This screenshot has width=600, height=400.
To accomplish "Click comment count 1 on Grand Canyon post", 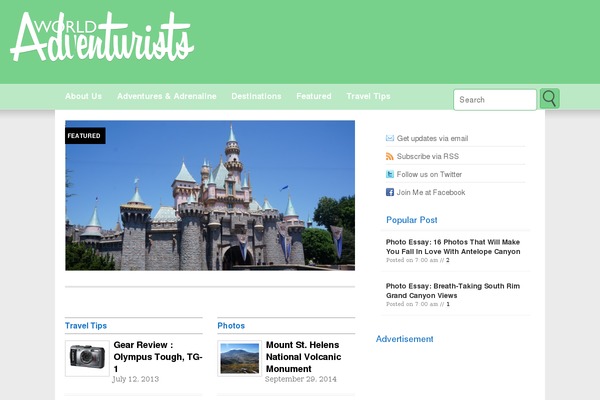I will (448, 304).
